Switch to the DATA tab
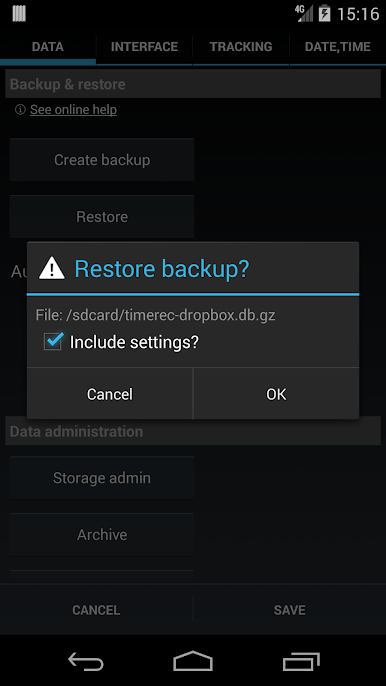The height and width of the screenshot is (686, 386). [x=48, y=47]
